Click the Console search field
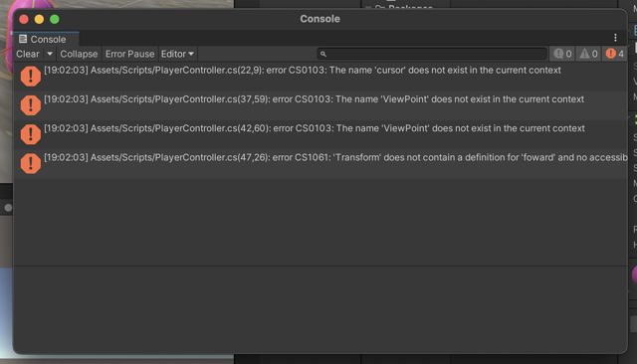Image resolution: width=637 pixels, height=364 pixels. click(x=432, y=54)
